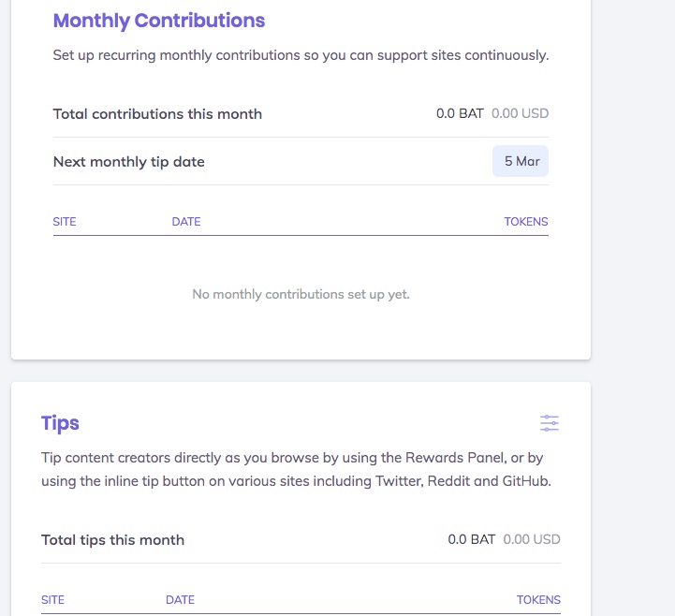Click the No monthly contributions set up message
This screenshot has width=675, height=616.
pyautogui.click(x=301, y=294)
